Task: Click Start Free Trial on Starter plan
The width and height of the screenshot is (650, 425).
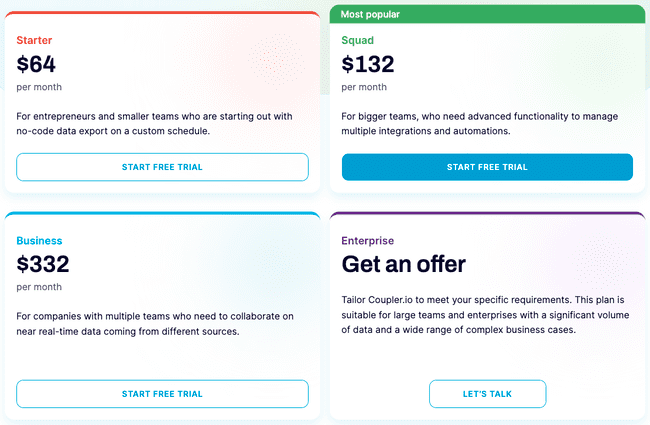Action: [x=162, y=167]
